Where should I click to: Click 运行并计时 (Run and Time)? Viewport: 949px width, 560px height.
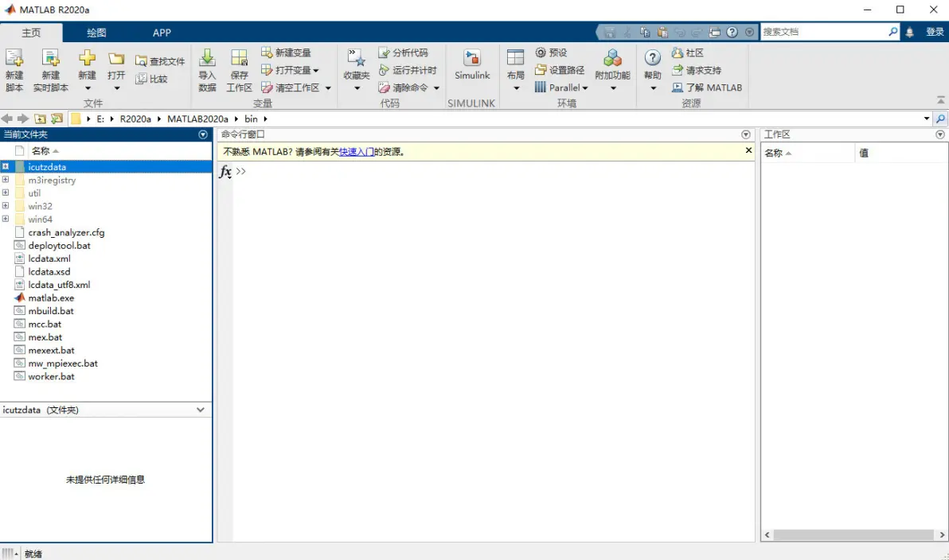pyautogui.click(x=408, y=70)
